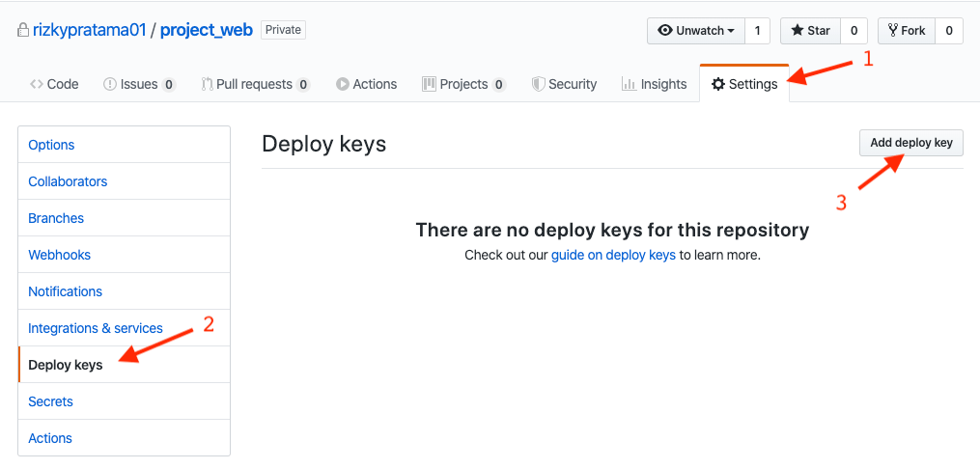Click the Issues exclamation icon

(110, 84)
